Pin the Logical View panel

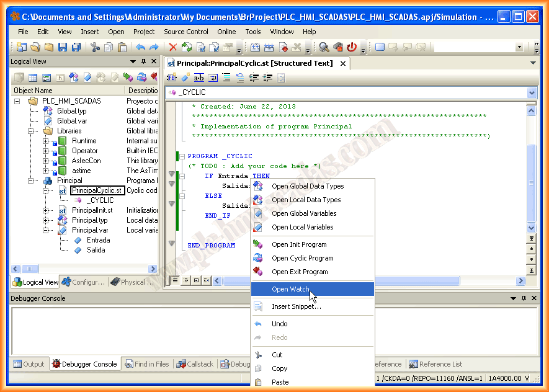point(144,61)
